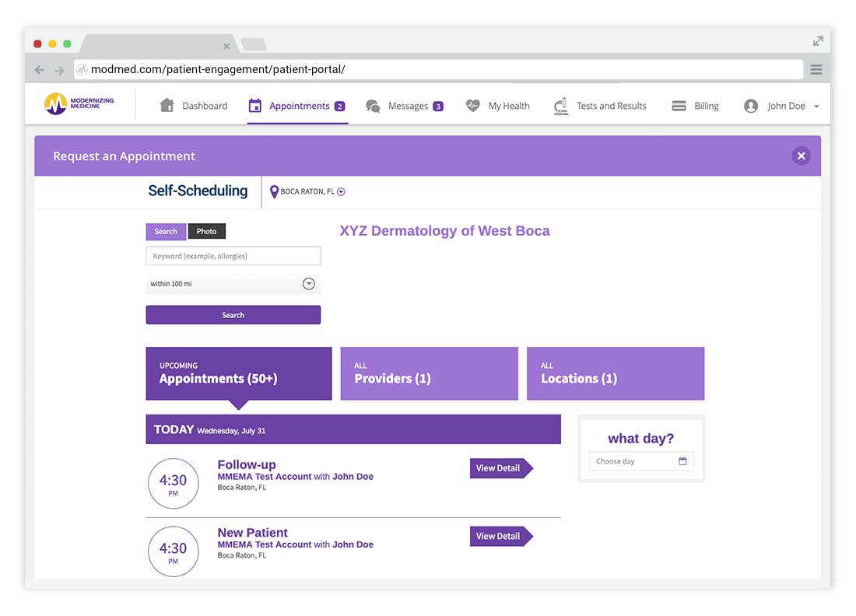Open the John Doe account menu

[782, 107]
